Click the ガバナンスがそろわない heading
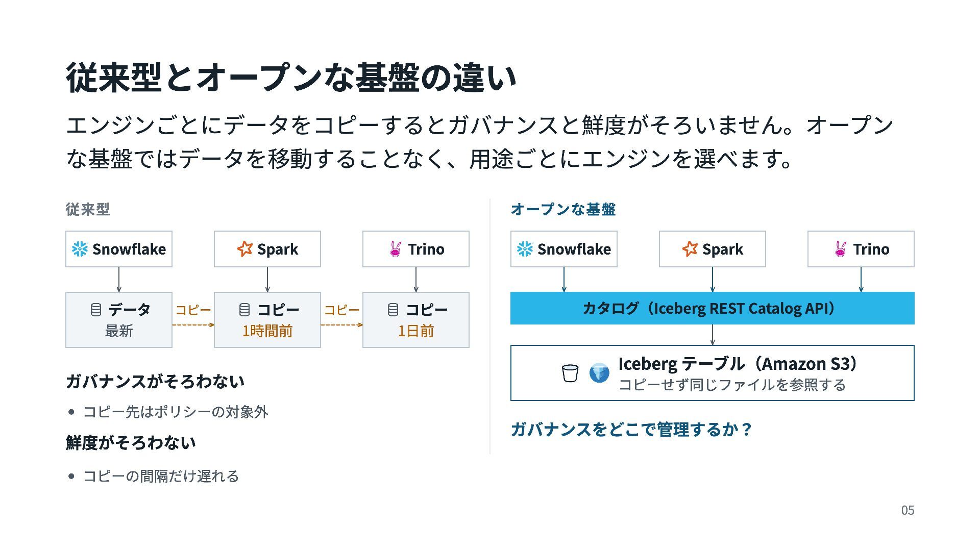This screenshot has width=980, height=551. pyautogui.click(x=155, y=382)
